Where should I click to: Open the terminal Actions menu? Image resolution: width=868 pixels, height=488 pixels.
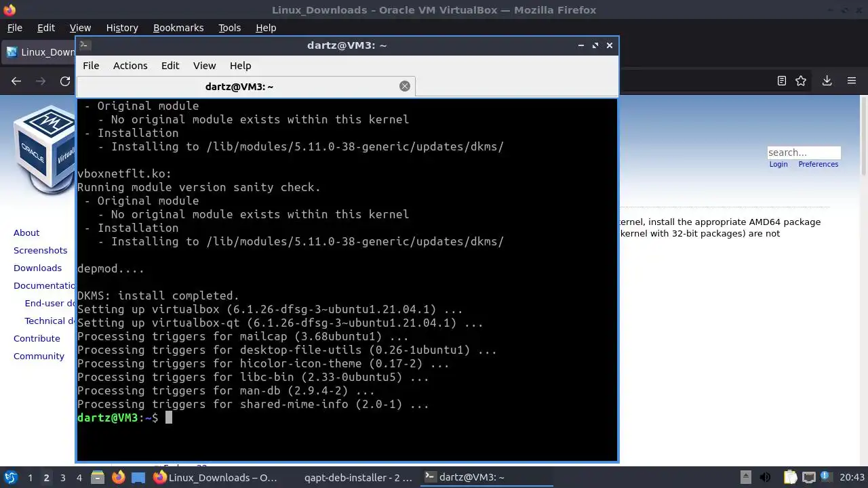pyautogui.click(x=130, y=66)
